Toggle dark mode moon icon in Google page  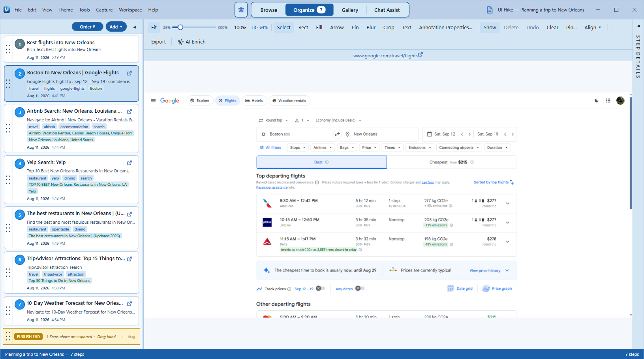[x=596, y=101]
